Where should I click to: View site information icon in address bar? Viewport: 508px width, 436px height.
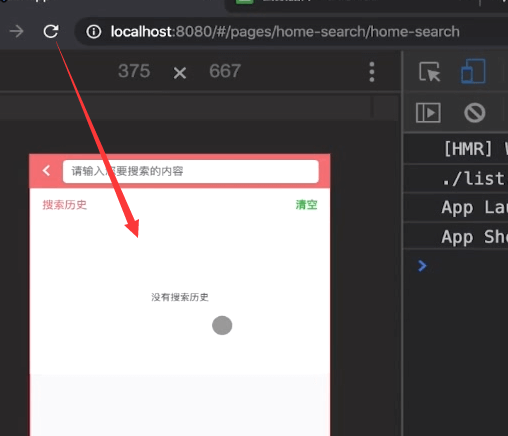pyautogui.click(x=94, y=32)
